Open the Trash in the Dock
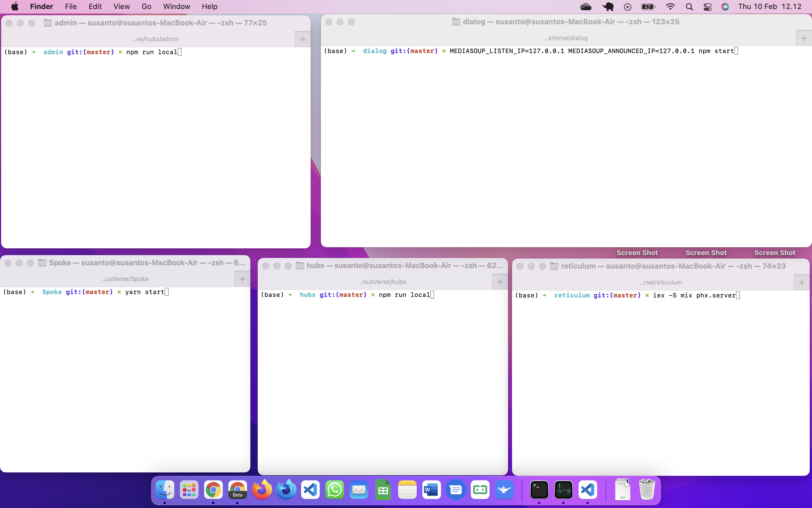 647,490
